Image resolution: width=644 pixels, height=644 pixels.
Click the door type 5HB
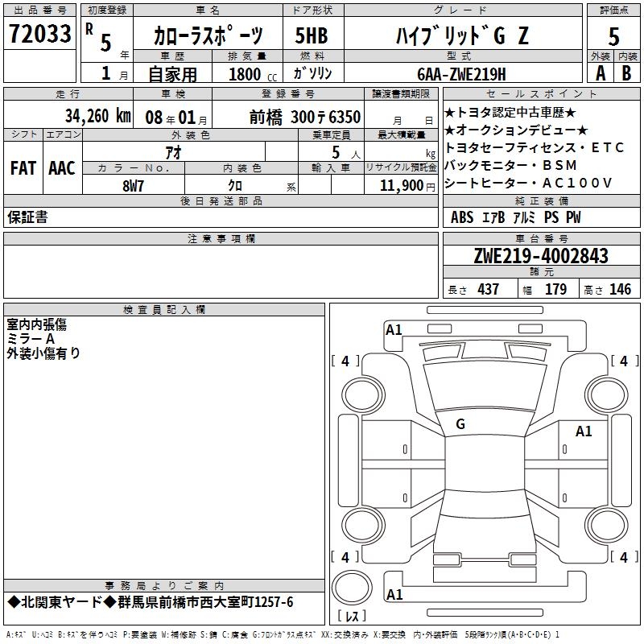tap(312, 35)
